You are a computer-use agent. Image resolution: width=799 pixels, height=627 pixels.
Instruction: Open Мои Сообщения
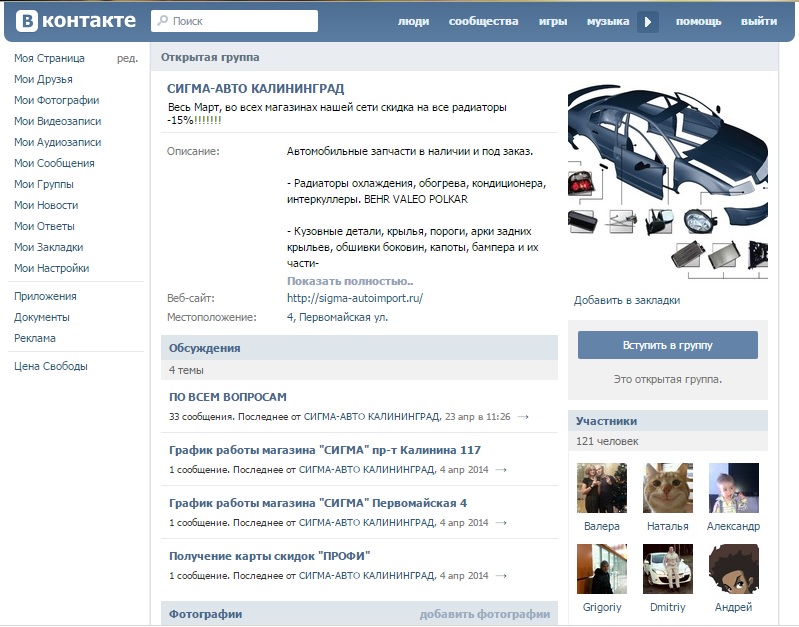tap(54, 163)
